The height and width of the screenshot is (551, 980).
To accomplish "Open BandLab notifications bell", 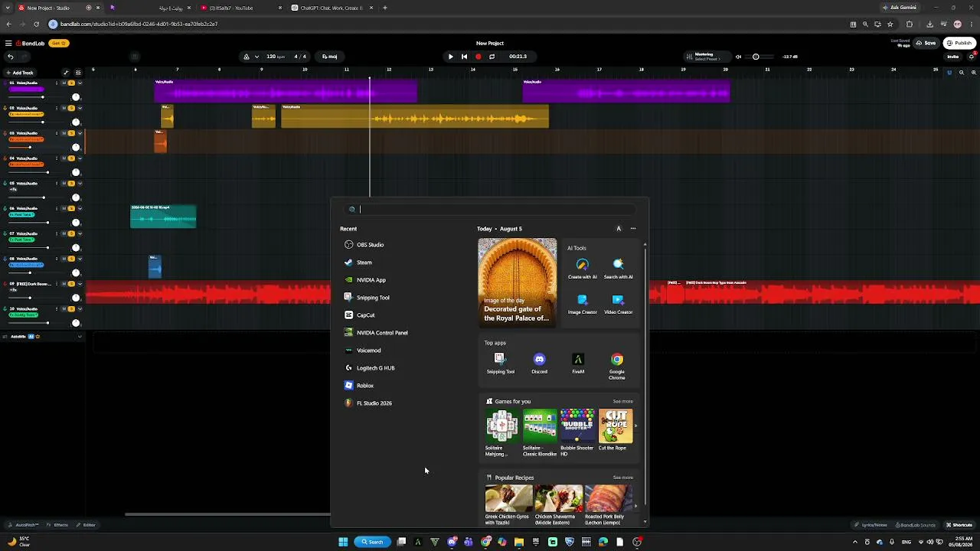I will point(972,57).
